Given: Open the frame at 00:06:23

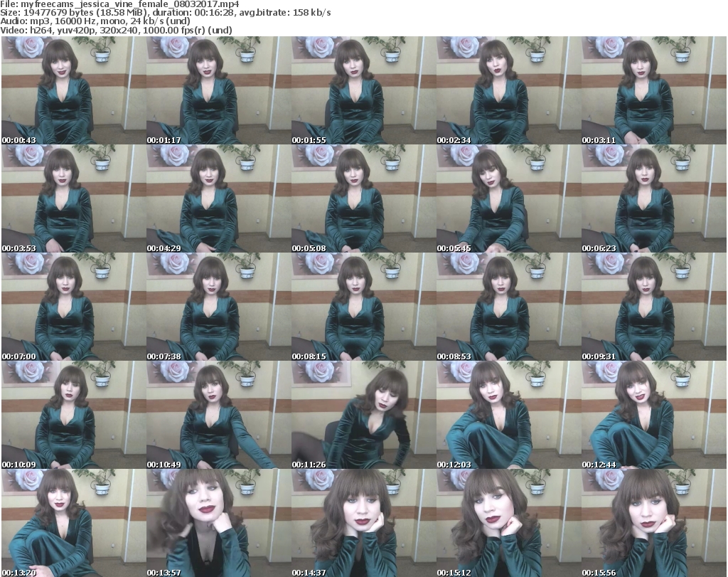Looking at the screenshot, I should [x=654, y=198].
